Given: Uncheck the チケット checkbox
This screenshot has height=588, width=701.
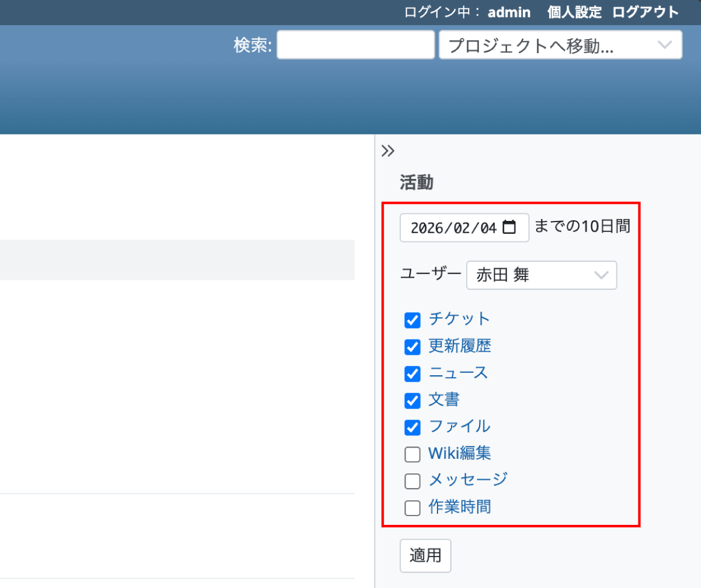Looking at the screenshot, I should 412,320.
